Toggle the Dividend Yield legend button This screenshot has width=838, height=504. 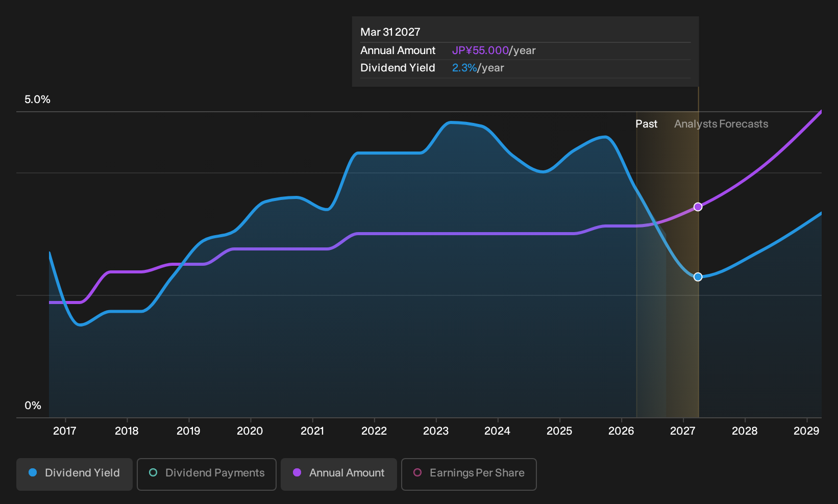coord(75,474)
